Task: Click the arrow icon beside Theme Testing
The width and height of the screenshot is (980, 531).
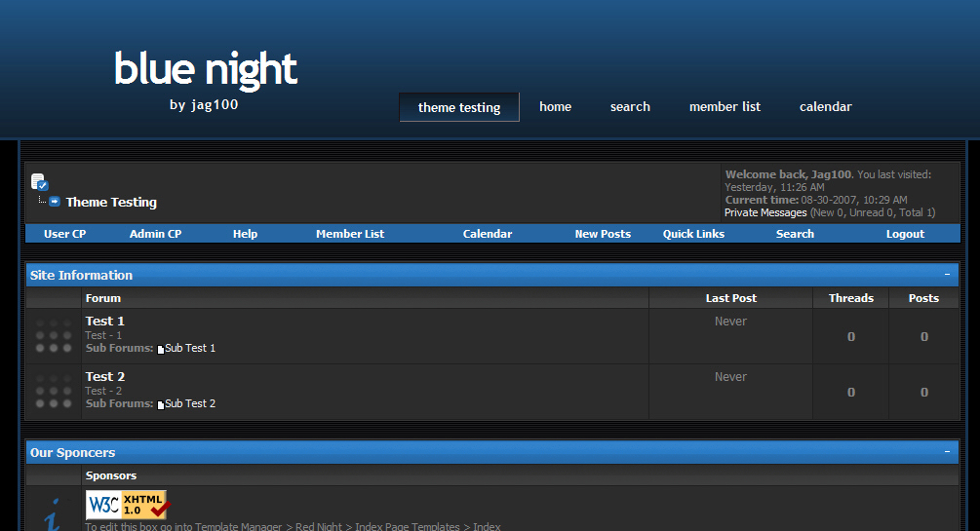Action: (55, 202)
